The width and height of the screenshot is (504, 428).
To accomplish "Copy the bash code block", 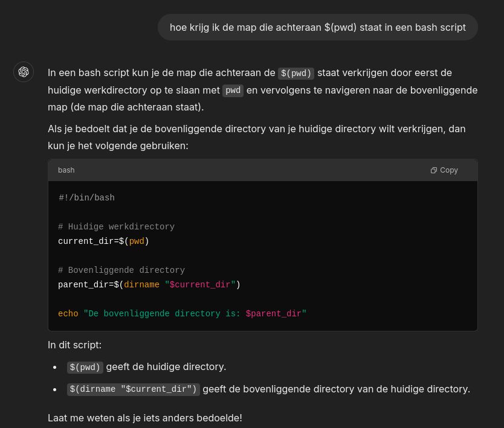I will point(444,170).
